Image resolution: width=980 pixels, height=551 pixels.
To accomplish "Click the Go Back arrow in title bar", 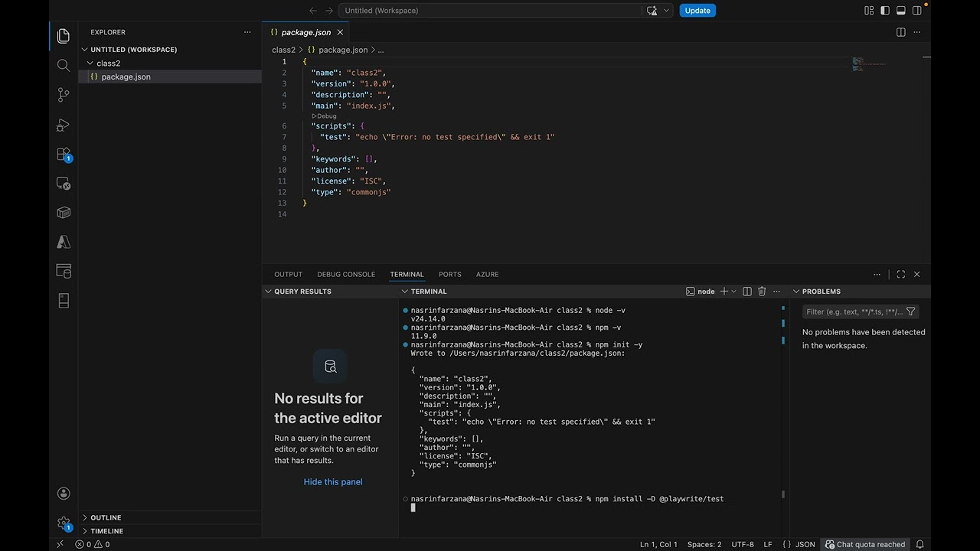I will click(x=312, y=11).
